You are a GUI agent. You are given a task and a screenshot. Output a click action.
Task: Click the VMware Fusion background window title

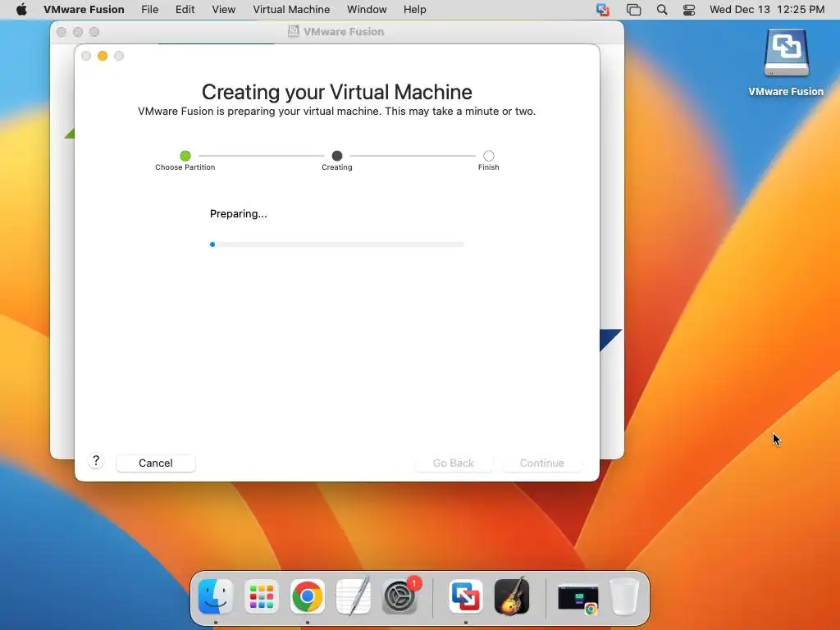(x=344, y=32)
